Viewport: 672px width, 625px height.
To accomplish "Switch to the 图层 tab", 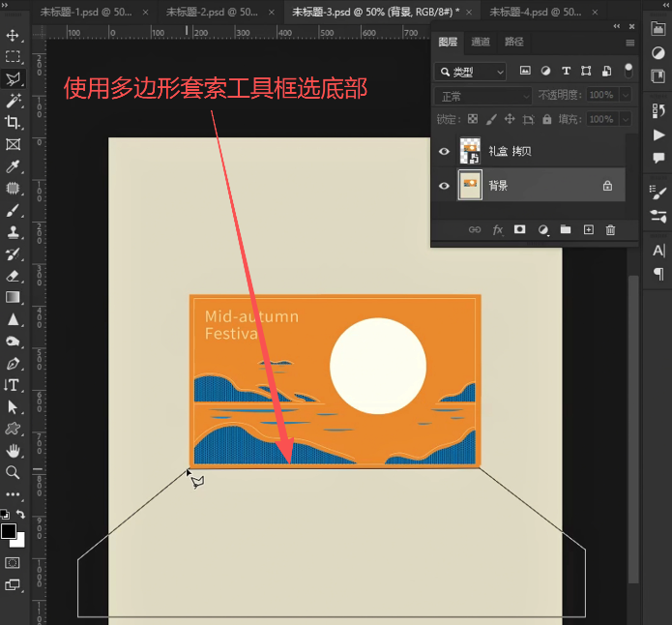I will click(x=448, y=42).
